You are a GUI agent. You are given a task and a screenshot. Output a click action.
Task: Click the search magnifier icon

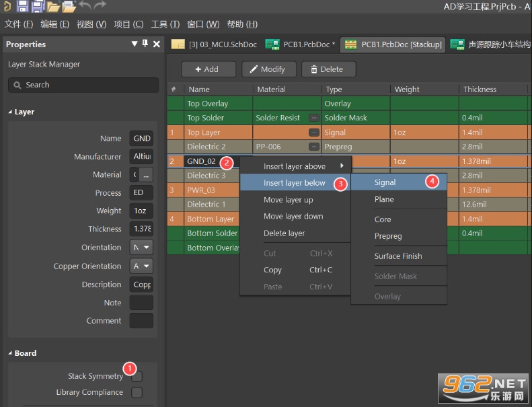[17, 85]
